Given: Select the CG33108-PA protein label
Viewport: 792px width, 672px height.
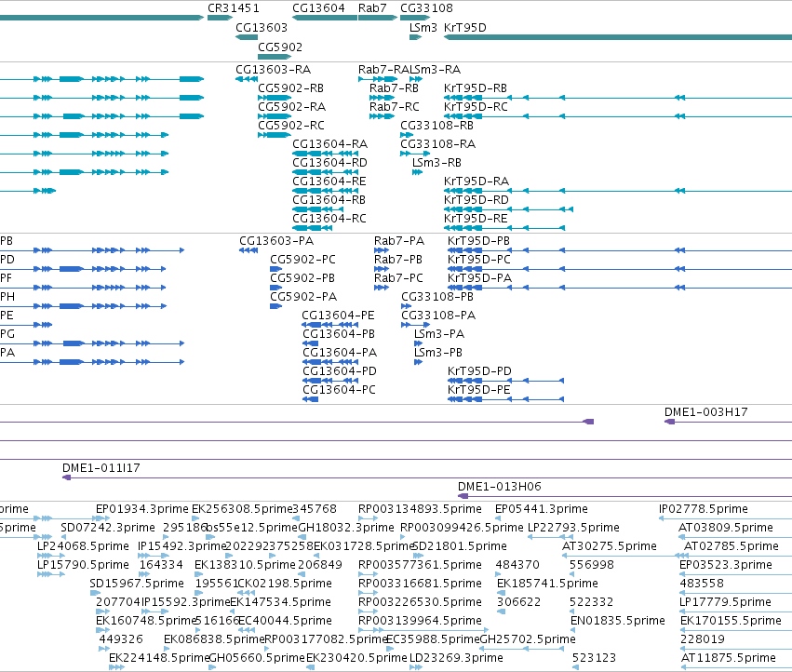Looking at the screenshot, I should pos(438,315).
